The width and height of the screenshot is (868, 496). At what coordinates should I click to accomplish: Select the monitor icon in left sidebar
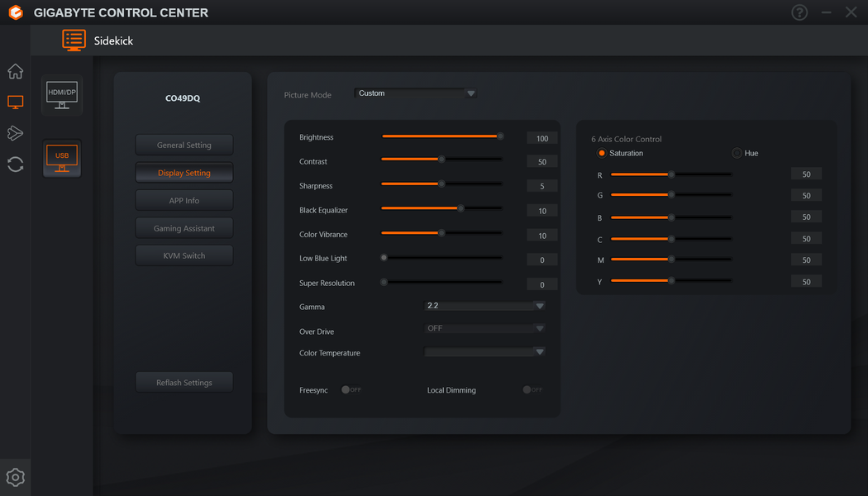[15, 102]
